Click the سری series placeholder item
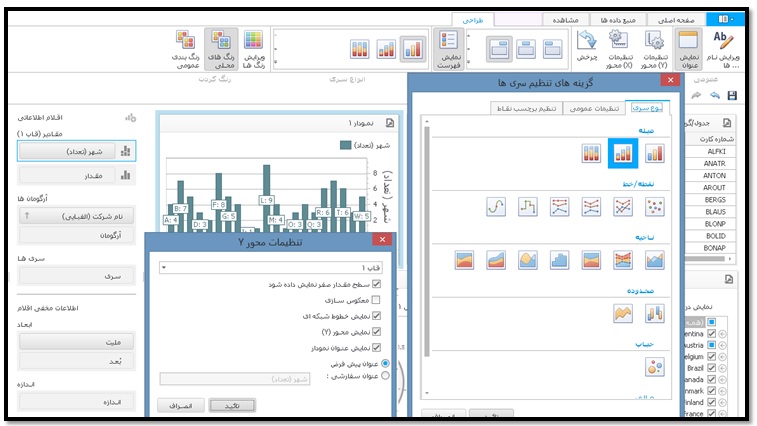757x426 pixels. point(76,276)
